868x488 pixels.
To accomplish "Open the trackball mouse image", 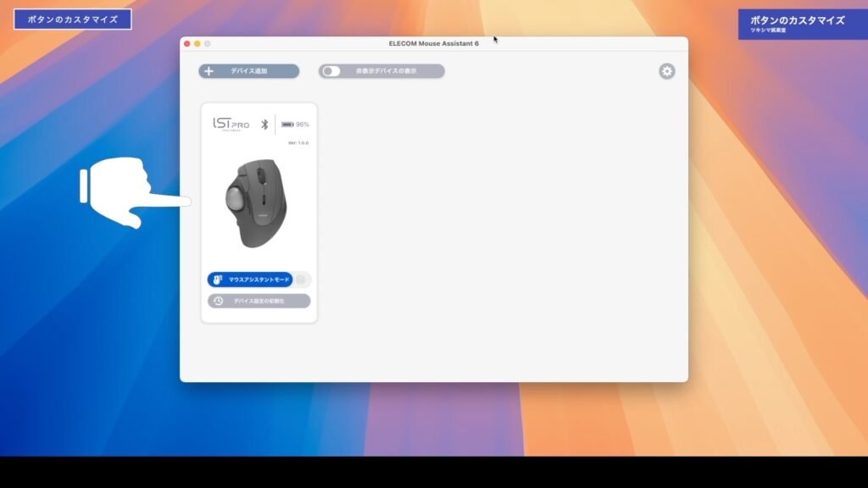I will pyautogui.click(x=256, y=203).
